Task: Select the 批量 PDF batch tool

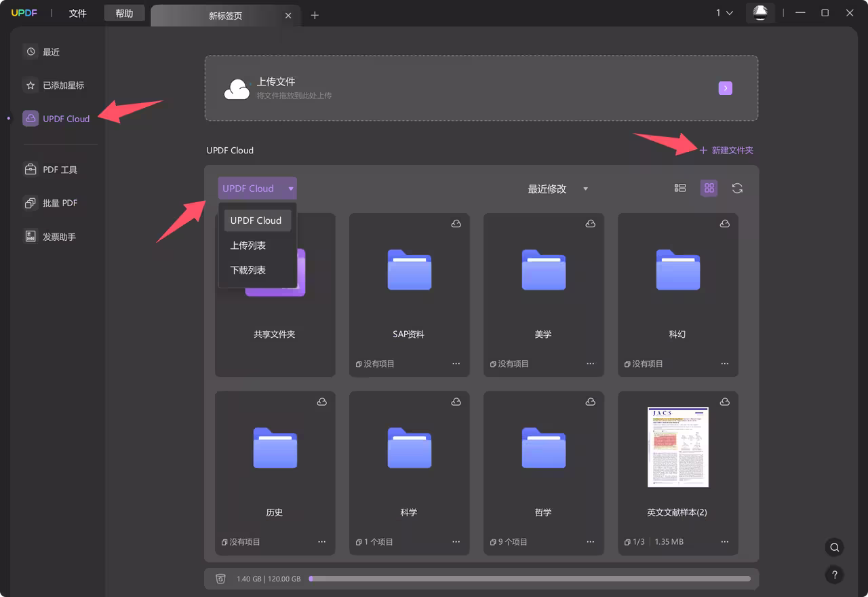Action: (51, 203)
